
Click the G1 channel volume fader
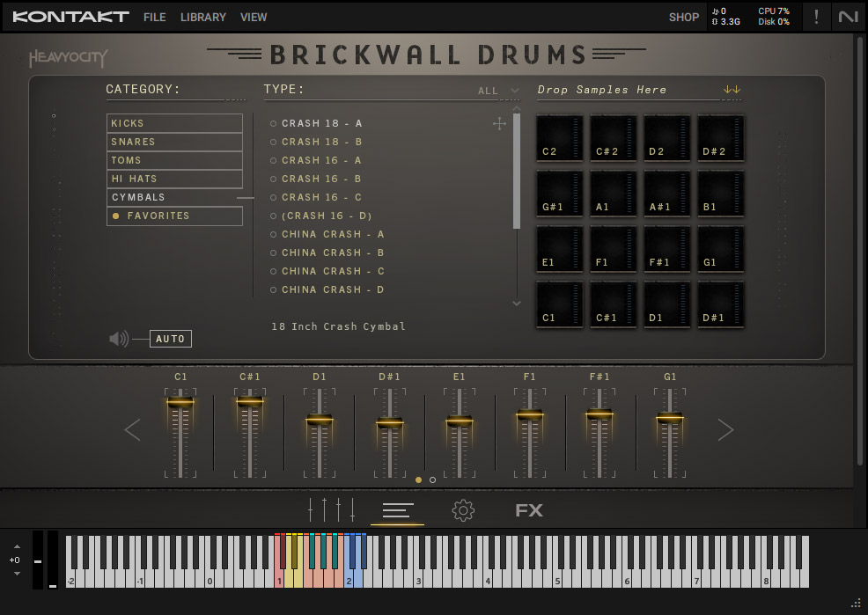[670, 418]
